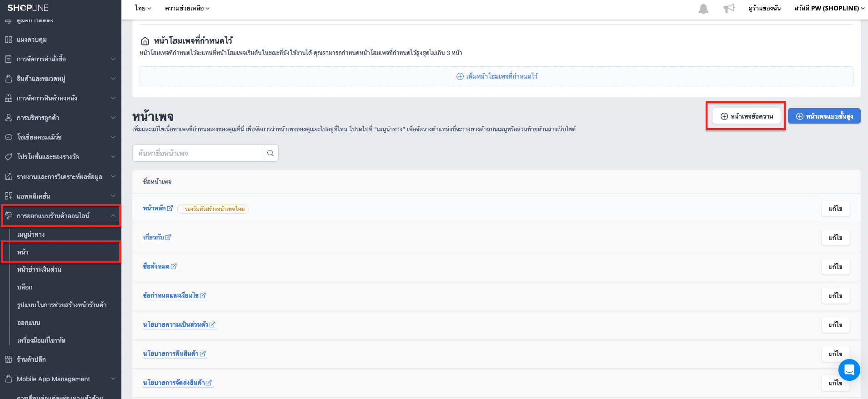
Task: Expand the การจัดการคำสั่งซื้อ menu
Action: (x=60, y=59)
